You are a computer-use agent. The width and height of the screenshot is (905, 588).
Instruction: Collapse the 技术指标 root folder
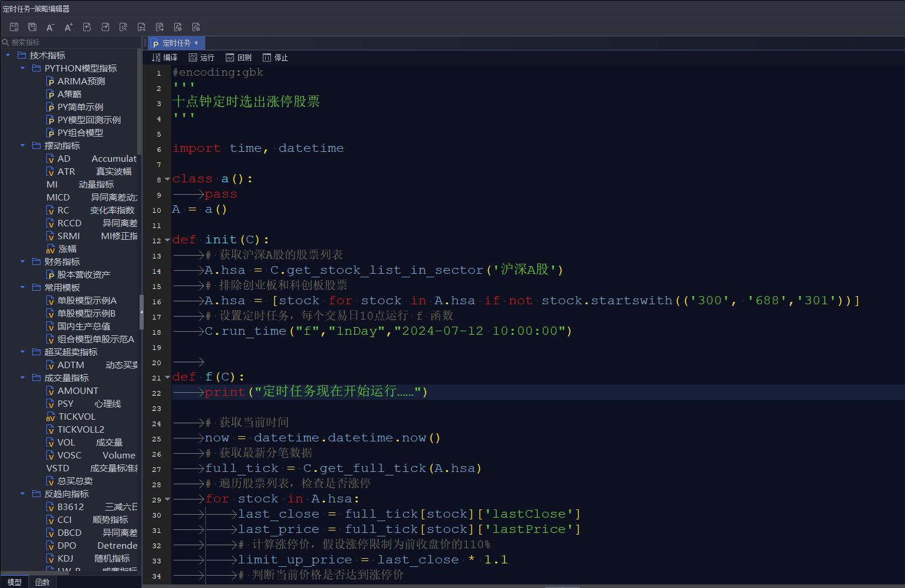point(8,55)
